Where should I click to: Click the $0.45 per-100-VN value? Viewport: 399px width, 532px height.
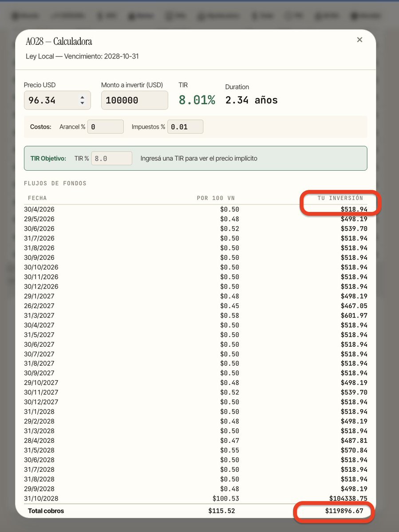pos(229,306)
